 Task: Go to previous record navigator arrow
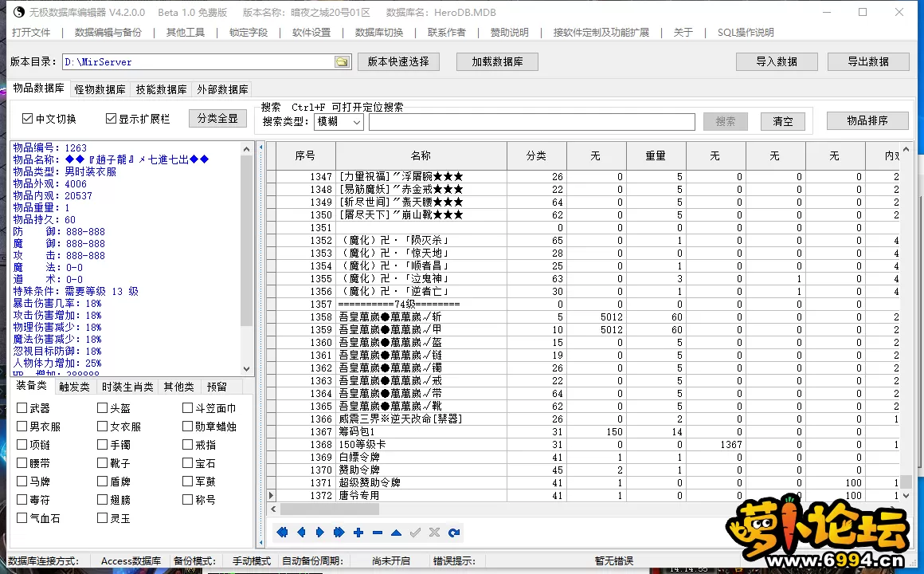(x=301, y=533)
